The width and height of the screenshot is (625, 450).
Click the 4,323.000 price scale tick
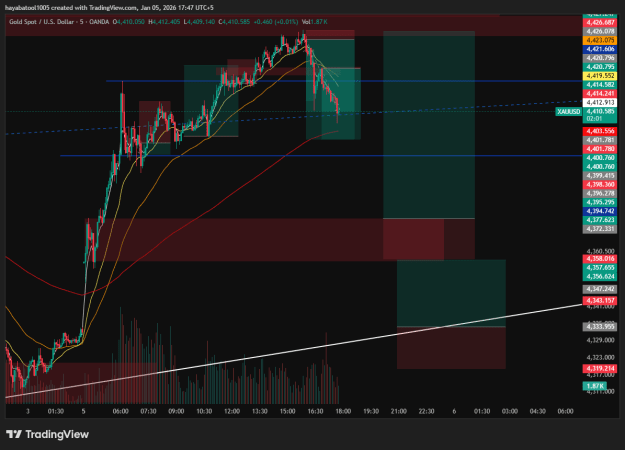click(x=600, y=358)
